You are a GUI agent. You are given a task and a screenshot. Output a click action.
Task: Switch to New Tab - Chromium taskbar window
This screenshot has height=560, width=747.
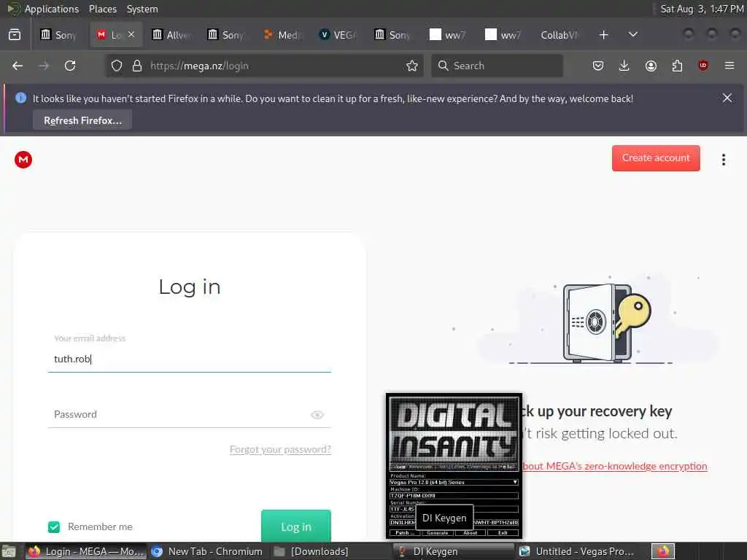coord(207,551)
